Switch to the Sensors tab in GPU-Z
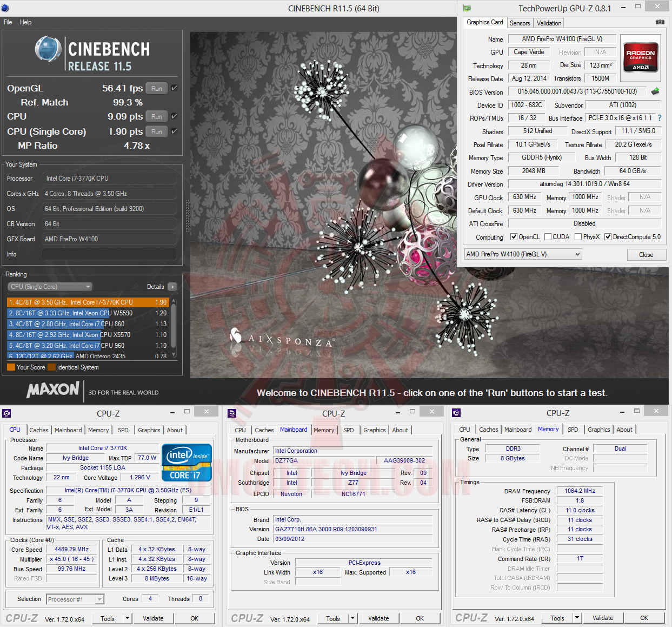The image size is (672, 627). tap(520, 23)
